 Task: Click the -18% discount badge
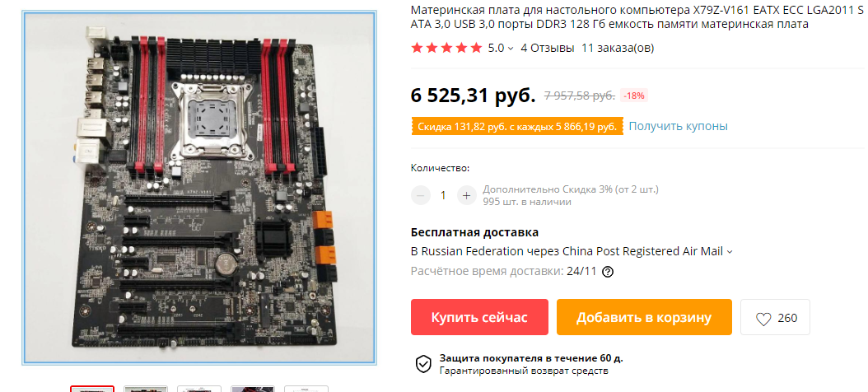[634, 96]
